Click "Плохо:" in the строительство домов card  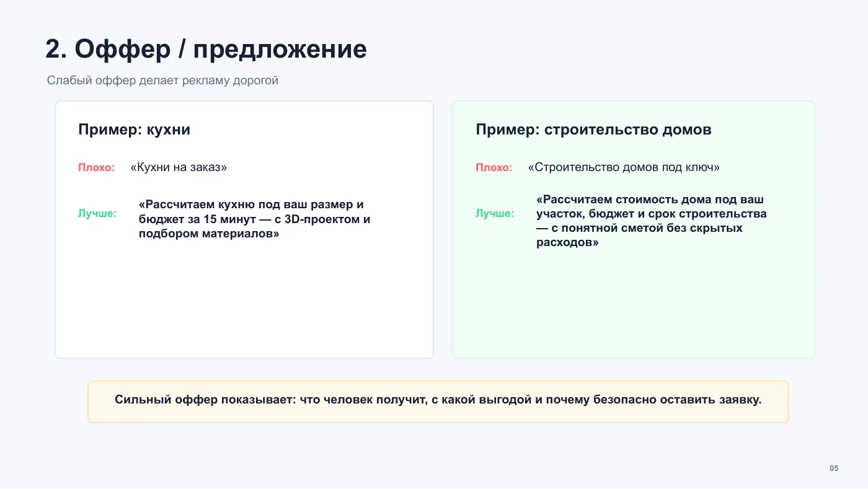pyautogui.click(x=494, y=167)
